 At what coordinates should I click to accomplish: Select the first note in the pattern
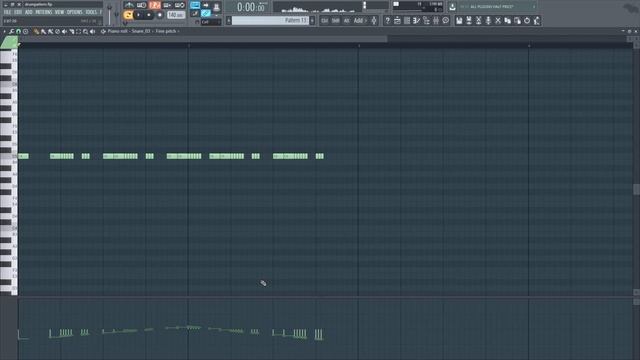pyautogui.click(x=23, y=156)
